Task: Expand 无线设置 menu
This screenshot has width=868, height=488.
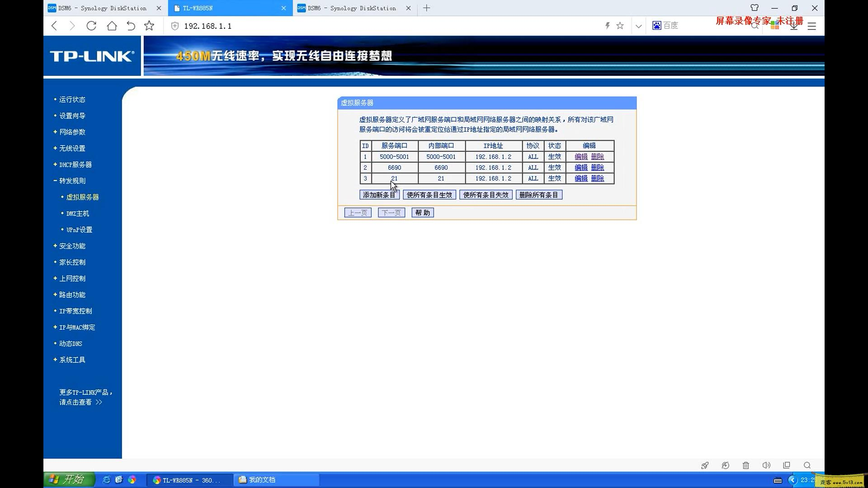Action: pyautogui.click(x=72, y=148)
